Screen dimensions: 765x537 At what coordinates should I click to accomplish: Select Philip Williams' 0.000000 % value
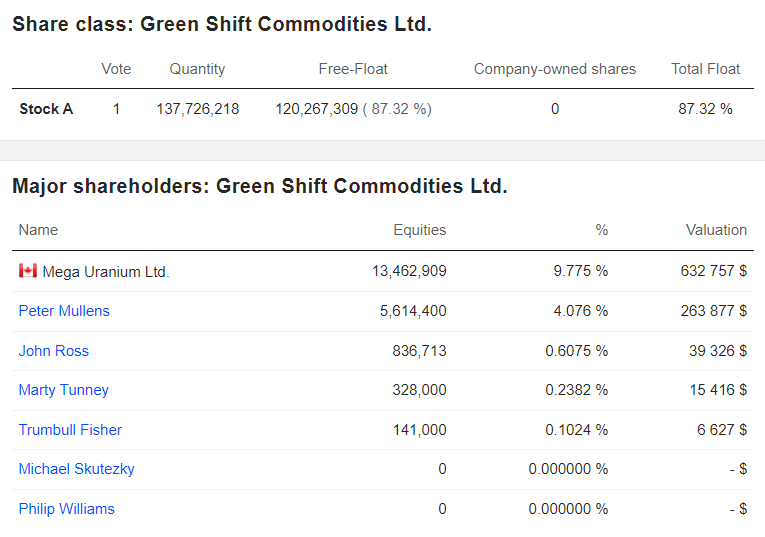pyautogui.click(x=568, y=509)
